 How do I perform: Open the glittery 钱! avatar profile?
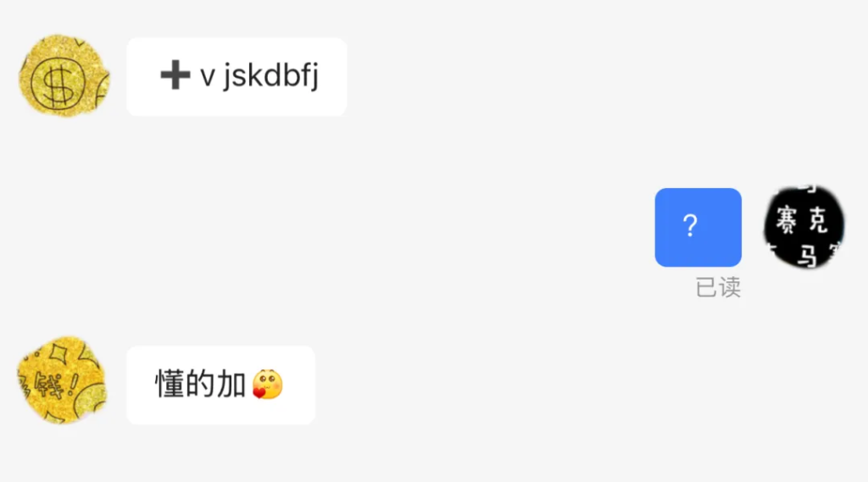[x=62, y=380]
